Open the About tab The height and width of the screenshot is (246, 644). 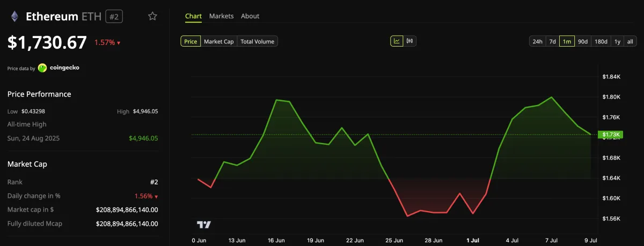point(250,16)
